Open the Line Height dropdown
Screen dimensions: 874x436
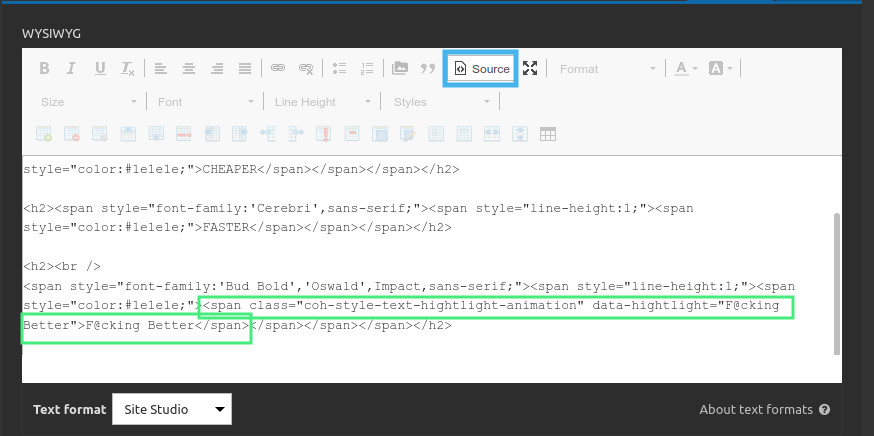[322, 102]
